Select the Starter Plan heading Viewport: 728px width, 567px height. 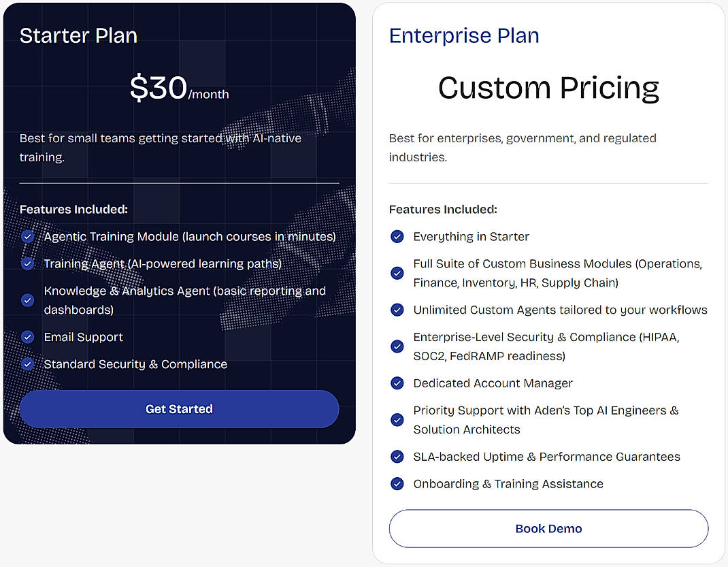[x=78, y=35]
